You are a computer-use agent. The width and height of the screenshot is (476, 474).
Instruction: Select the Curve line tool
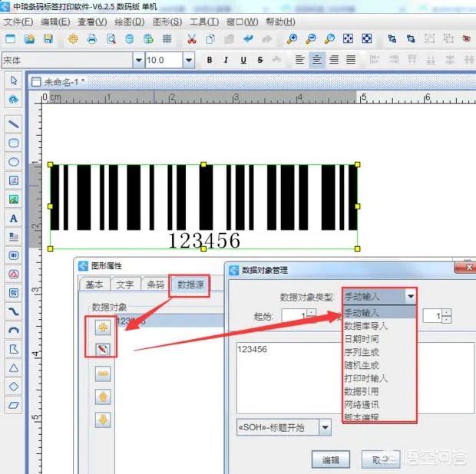click(14, 311)
